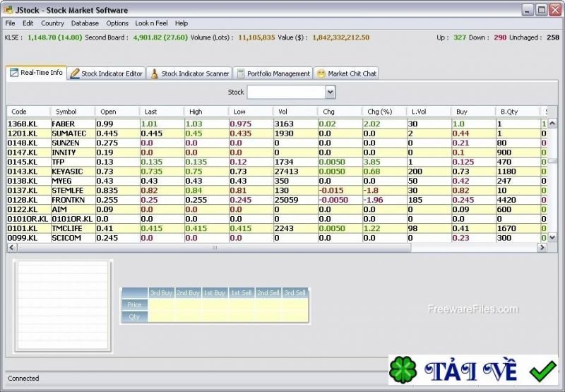The height and width of the screenshot is (392, 565).
Task: Select the 0122.KL AIM row
Action: [277, 209]
